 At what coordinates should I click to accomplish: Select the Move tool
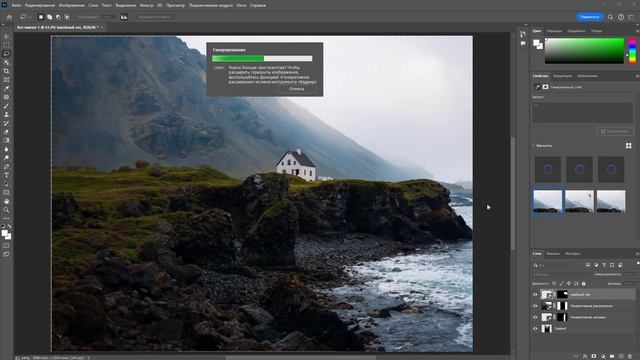click(6, 37)
